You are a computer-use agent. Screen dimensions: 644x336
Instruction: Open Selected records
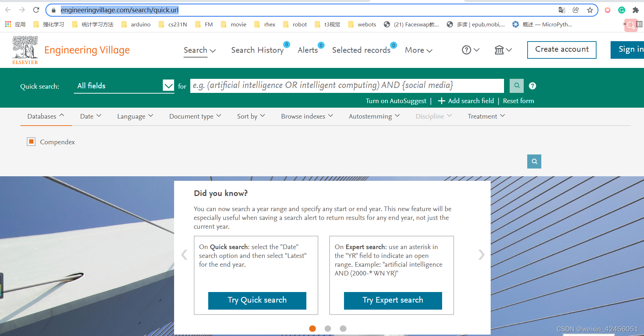361,50
